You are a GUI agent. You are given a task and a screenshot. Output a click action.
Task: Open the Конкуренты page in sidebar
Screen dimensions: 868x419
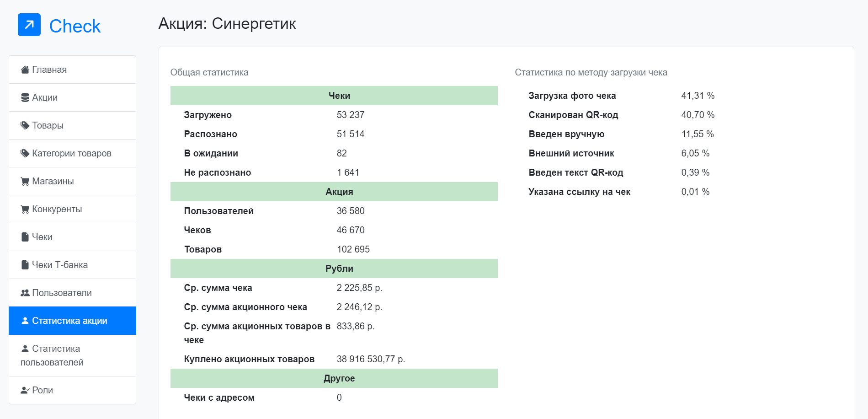click(57, 209)
